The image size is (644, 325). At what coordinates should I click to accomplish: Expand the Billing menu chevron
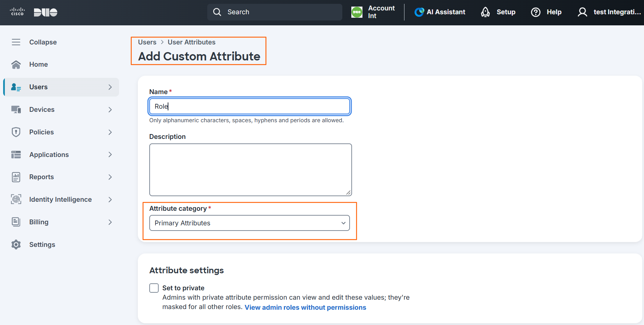point(110,222)
